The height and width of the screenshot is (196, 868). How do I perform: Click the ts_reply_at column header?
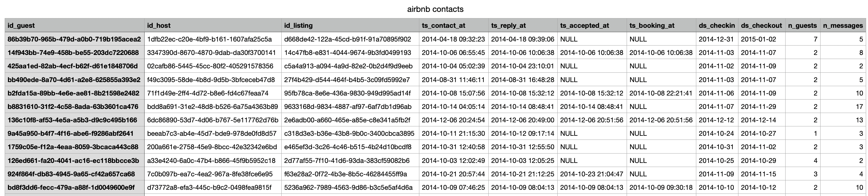coord(523,25)
